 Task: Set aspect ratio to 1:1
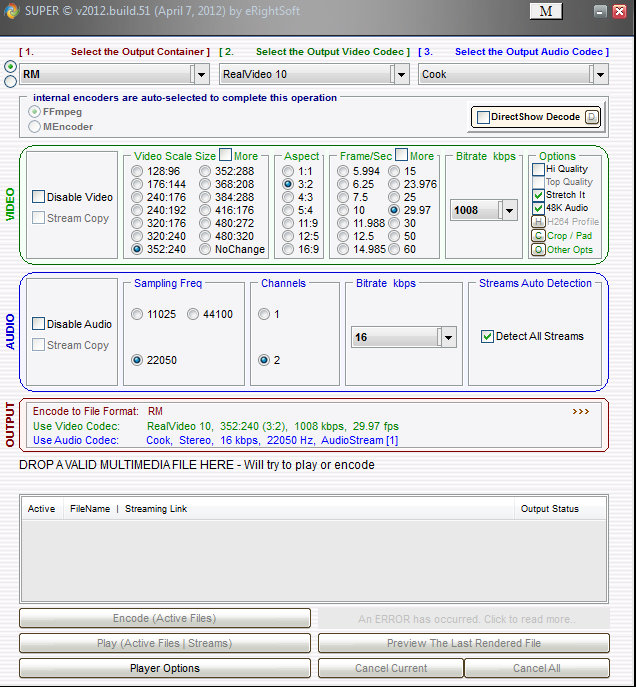[x=288, y=171]
